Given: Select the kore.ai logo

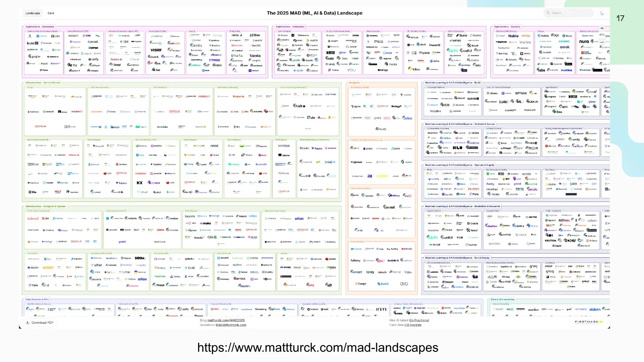Looking at the screenshot, I should [33, 43].
